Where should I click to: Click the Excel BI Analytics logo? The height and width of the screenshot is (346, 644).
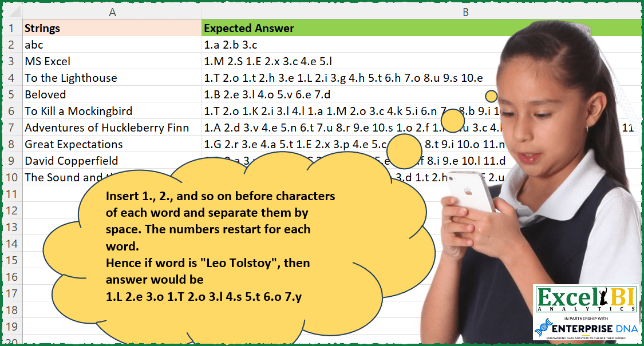(x=587, y=299)
